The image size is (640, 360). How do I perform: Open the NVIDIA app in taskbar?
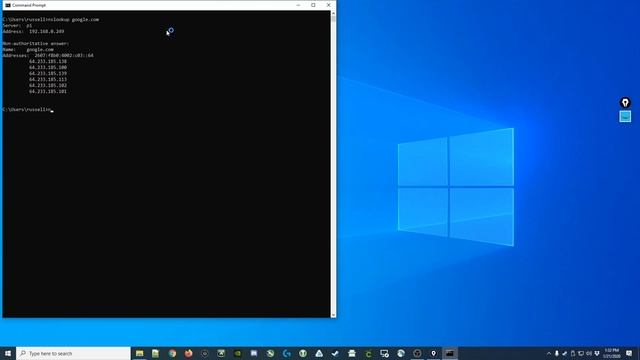[x=238, y=353]
